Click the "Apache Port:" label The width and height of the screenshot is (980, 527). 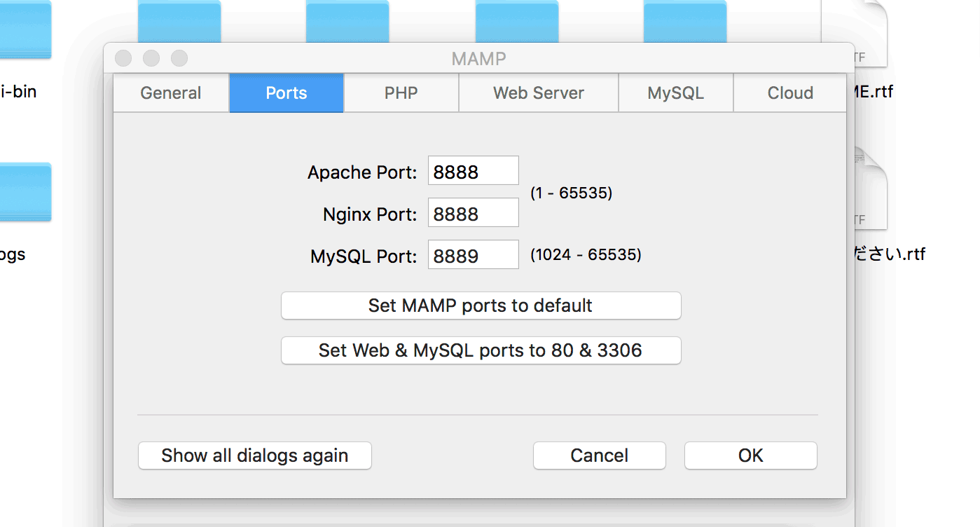click(x=362, y=172)
